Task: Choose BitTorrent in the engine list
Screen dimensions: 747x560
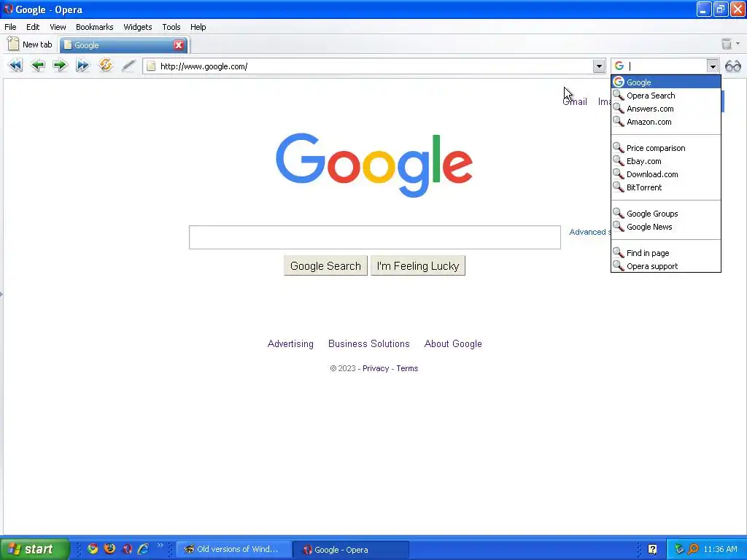Action: click(666, 187)
